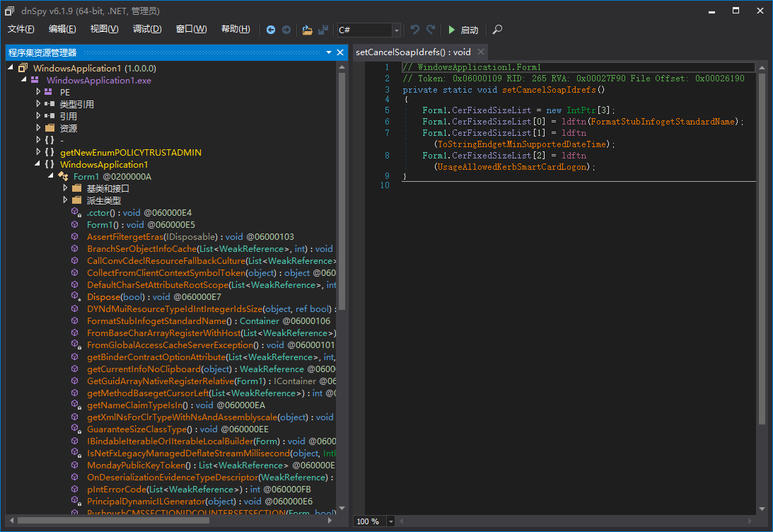Open search with the magnifier icon

pos(498,30)
